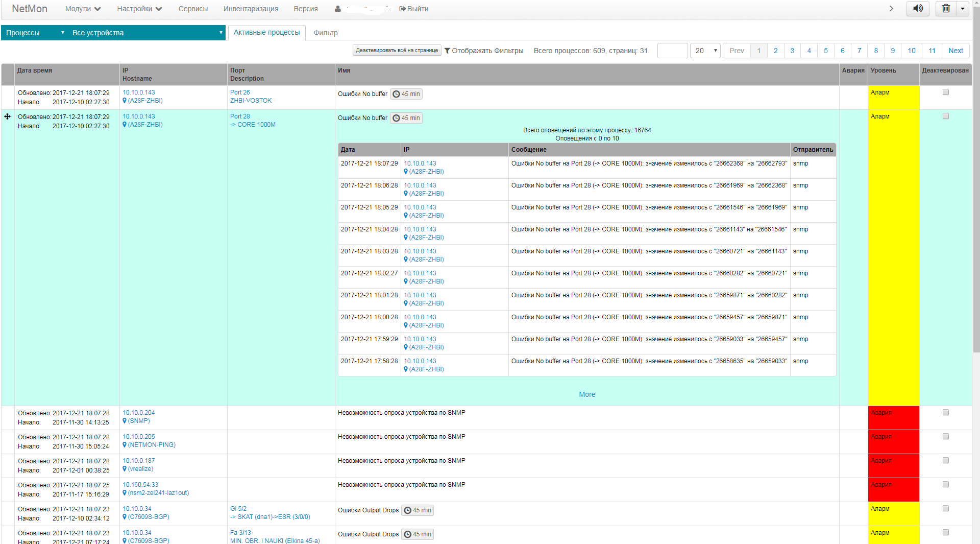Click the move cross icon on expanded row
The width and height of the screenshot is (980, 544).
point(8,117)
